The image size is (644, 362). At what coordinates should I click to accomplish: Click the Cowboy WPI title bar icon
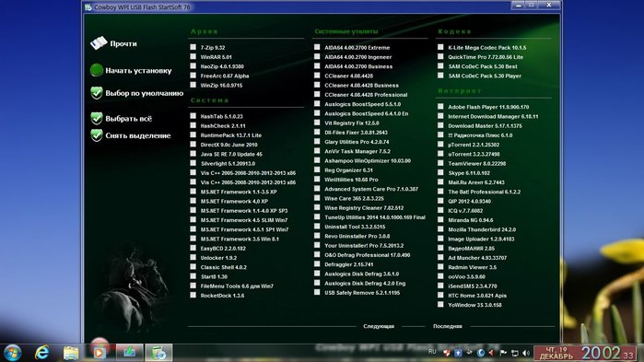pos(88,7)
